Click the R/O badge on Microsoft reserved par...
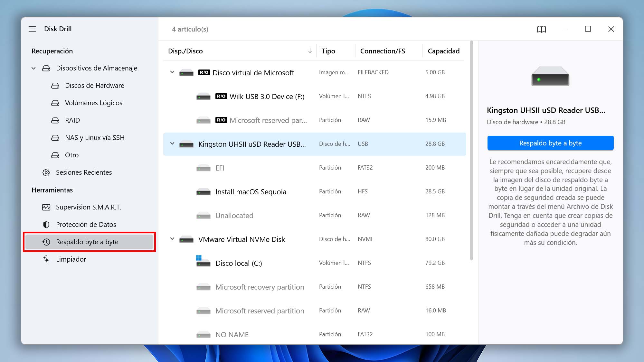 (x=221, y=120)
